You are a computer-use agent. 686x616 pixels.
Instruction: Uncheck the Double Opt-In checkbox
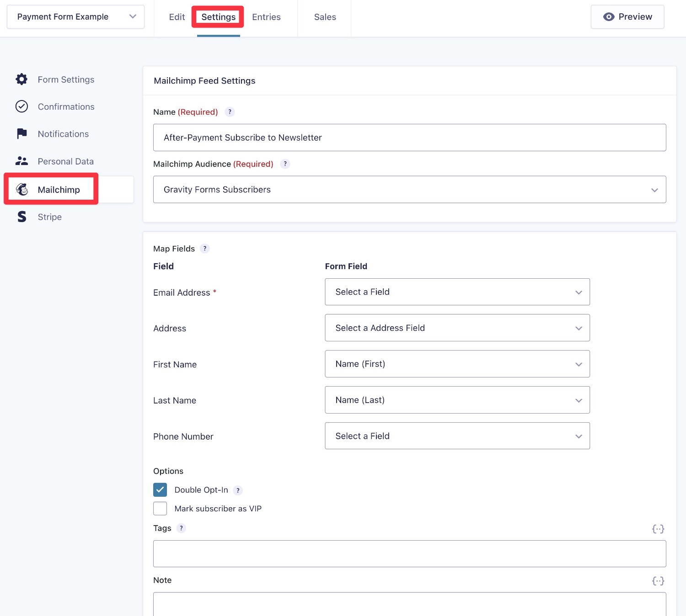[160, 490]
